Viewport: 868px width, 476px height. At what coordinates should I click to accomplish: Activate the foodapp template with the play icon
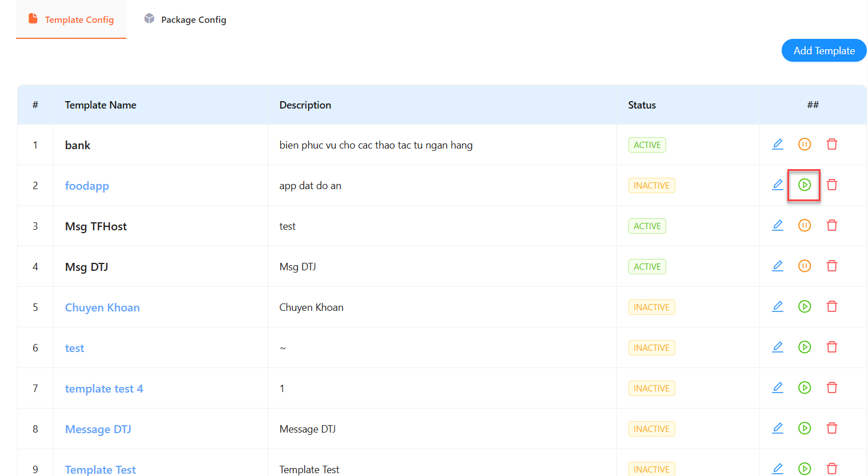click(x=805, y=185)
